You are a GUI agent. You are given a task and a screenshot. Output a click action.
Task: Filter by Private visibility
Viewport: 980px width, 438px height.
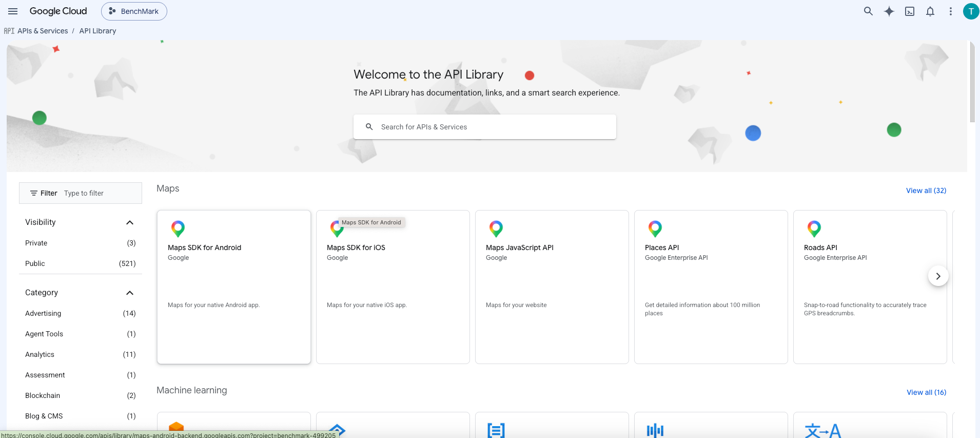tap(81, 243)
